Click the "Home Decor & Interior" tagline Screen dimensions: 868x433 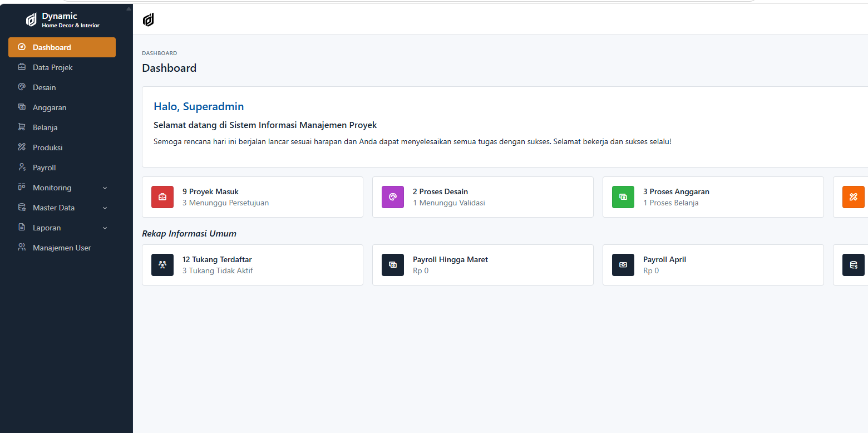(x=71, y=26)
